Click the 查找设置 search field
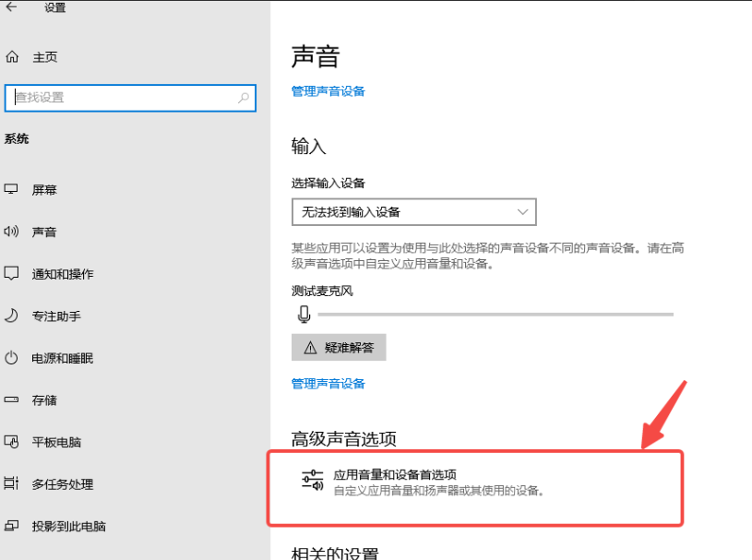752x560 pixels. coord(120,98)
